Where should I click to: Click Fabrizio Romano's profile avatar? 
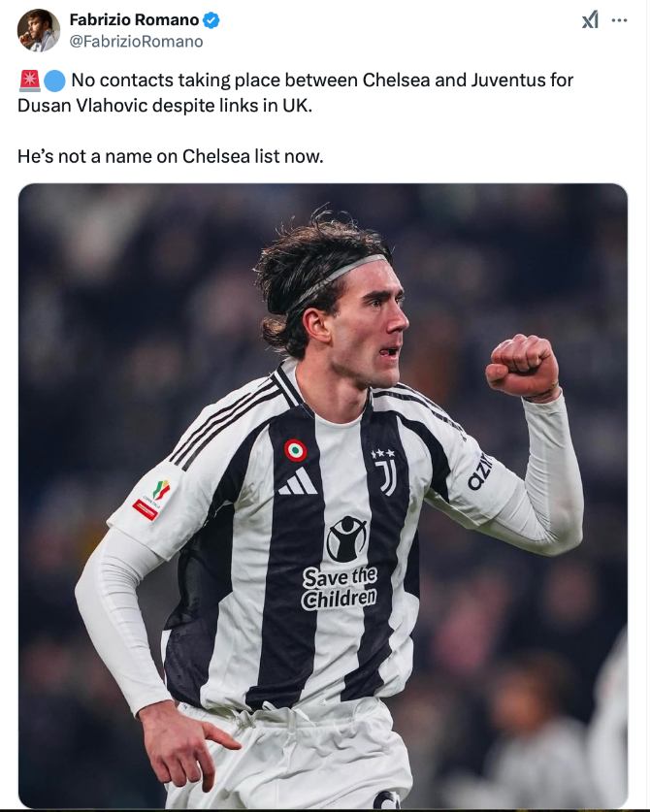click(x=39, y=30)
